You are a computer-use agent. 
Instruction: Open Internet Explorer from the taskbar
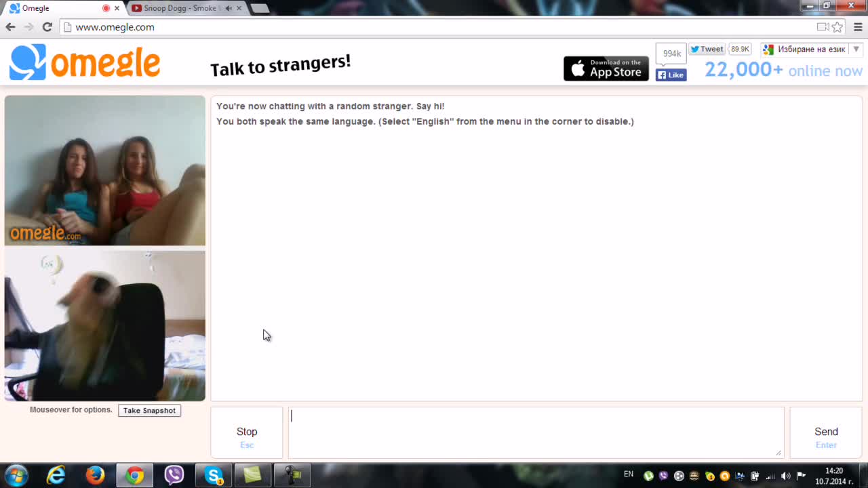pyautogui.click(x=56, y=476)
